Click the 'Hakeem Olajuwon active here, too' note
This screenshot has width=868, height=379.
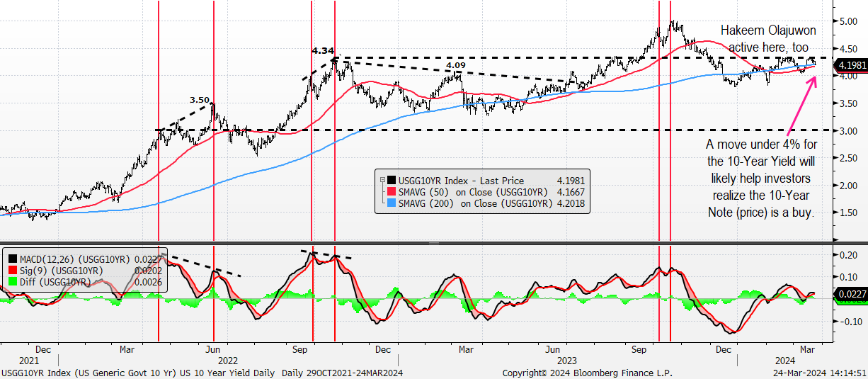[x=769, y=38]
